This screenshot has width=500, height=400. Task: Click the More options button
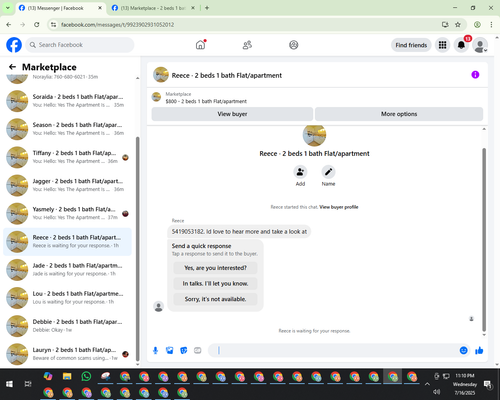pos(399,114)
